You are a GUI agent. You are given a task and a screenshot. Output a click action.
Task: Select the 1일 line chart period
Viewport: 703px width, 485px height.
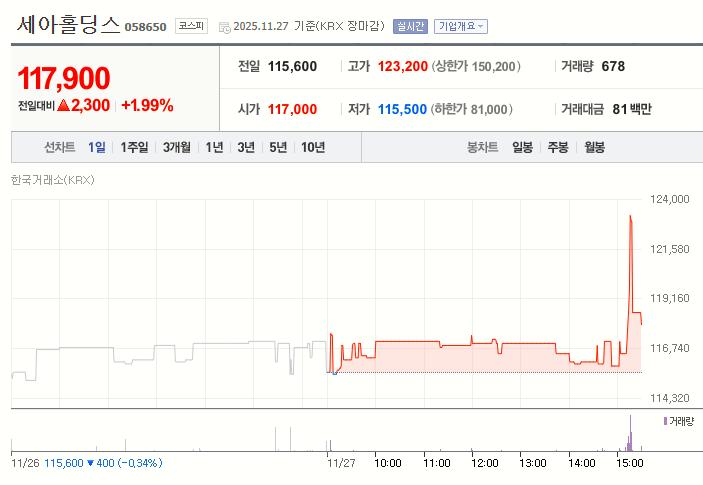[97, 147]
